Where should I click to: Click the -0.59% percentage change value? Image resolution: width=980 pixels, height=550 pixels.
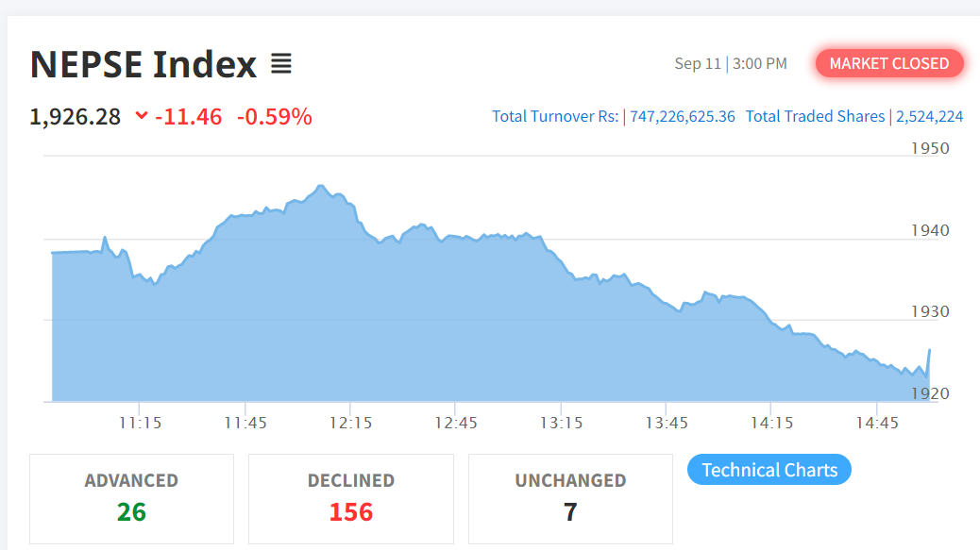pos(274,116)
